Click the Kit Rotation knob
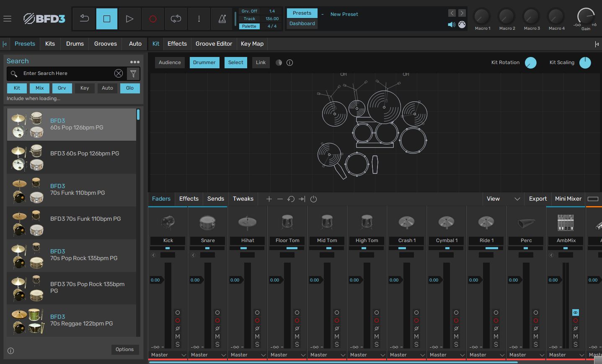The image size is (602, 364). coord(530,63)
